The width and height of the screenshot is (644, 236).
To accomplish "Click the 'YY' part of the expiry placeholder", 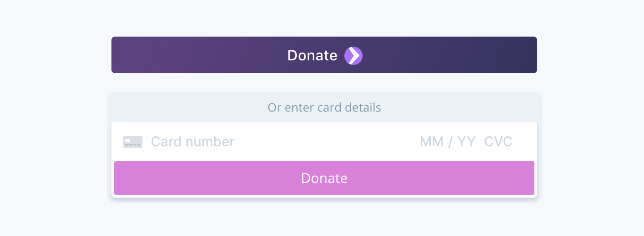I will tap(467, 142).
